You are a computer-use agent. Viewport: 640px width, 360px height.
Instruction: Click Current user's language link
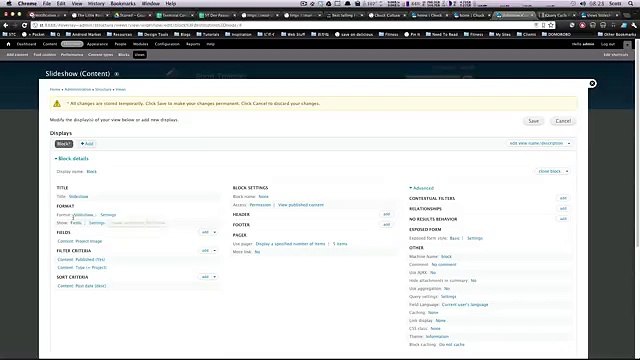pyautogui.click(x=465, y=304)
